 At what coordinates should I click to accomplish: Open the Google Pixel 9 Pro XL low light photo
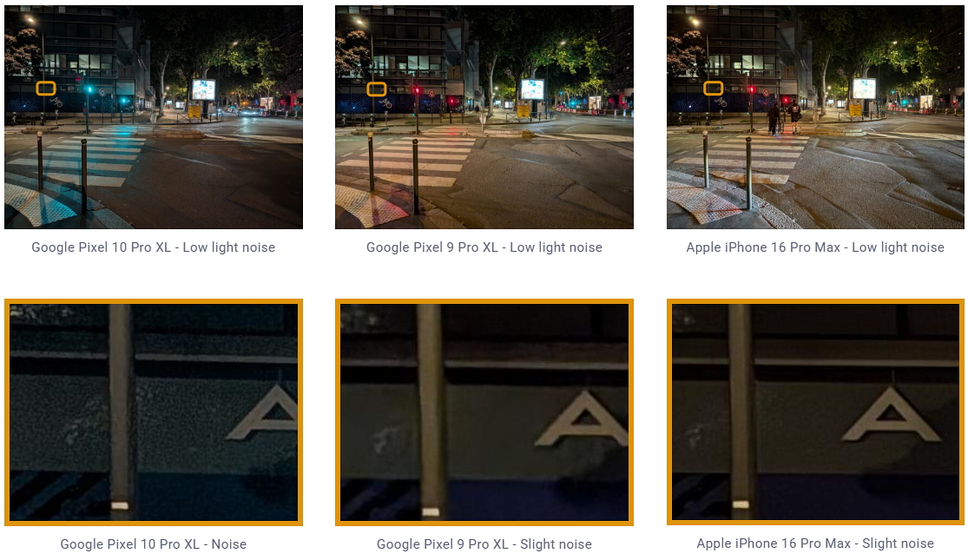point(484,117)
